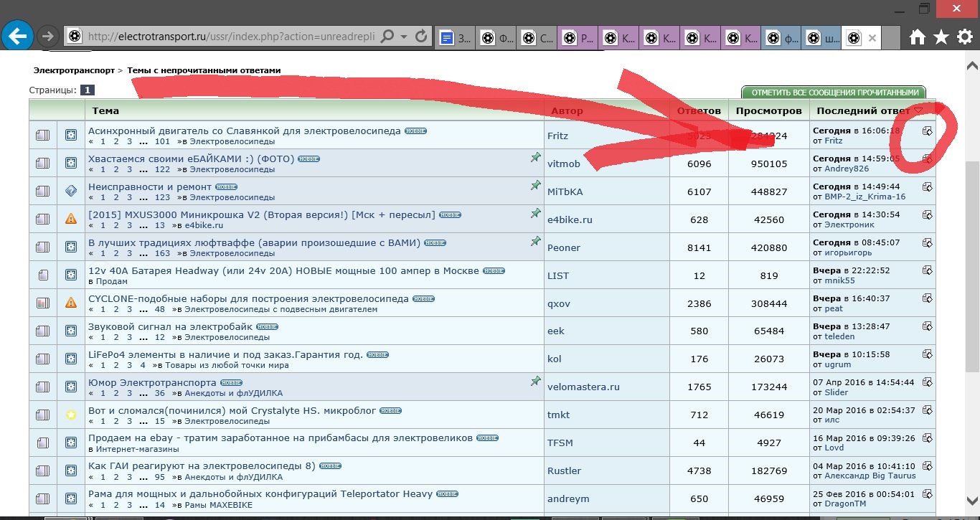This screenshot has width=980, height=520.
Task: Open page 163 of В лучших традициях люфтваффе
Action: [x=162, y=253]
